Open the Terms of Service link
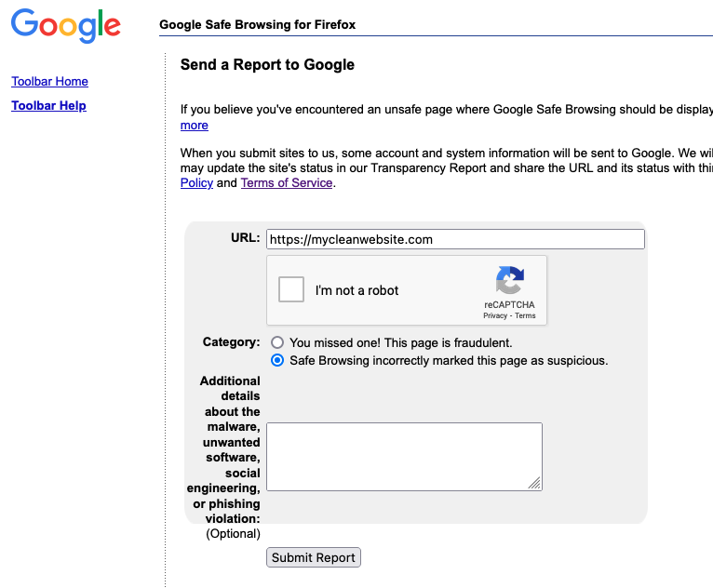Image resolution: width=713 pixels, height=588 pixels. 287,183
